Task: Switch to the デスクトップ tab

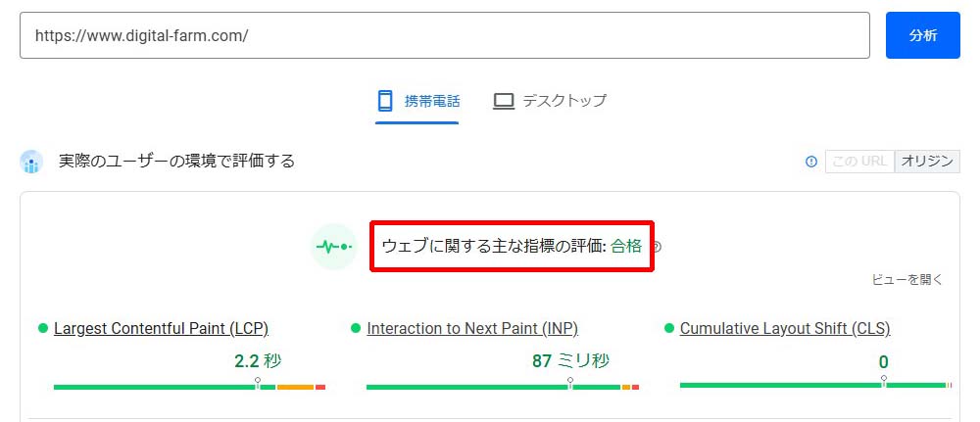Action: click(x=550, y=101)
